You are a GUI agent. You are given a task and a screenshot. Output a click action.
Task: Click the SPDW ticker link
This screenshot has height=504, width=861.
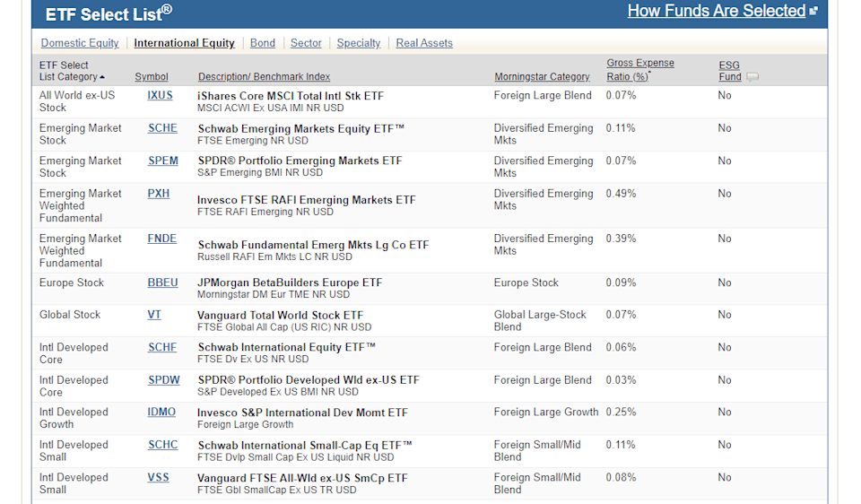tap(163, 380)
